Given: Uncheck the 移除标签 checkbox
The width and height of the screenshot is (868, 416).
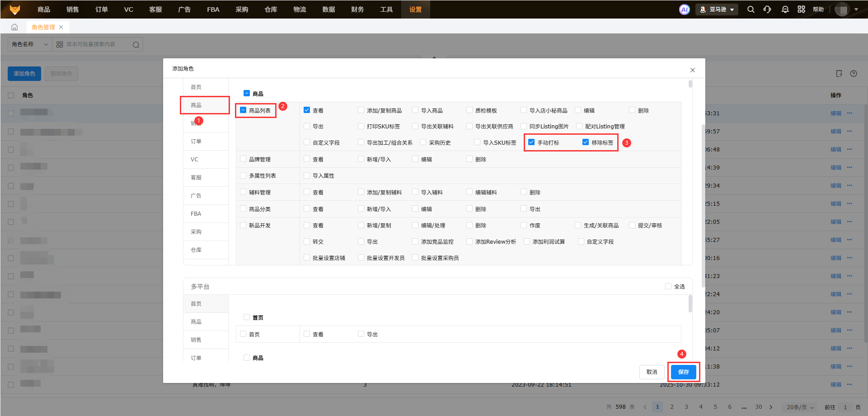Looking at the screenshot, I should click(586, 142).
